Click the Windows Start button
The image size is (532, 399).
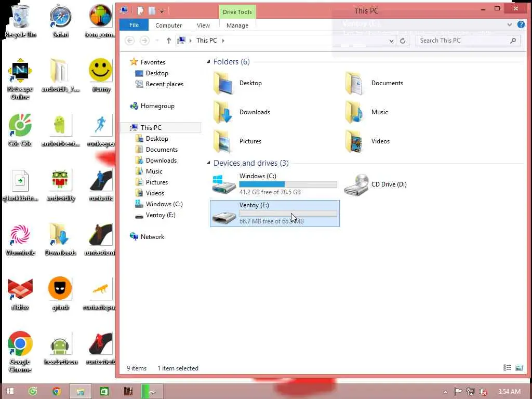(10, 391)
